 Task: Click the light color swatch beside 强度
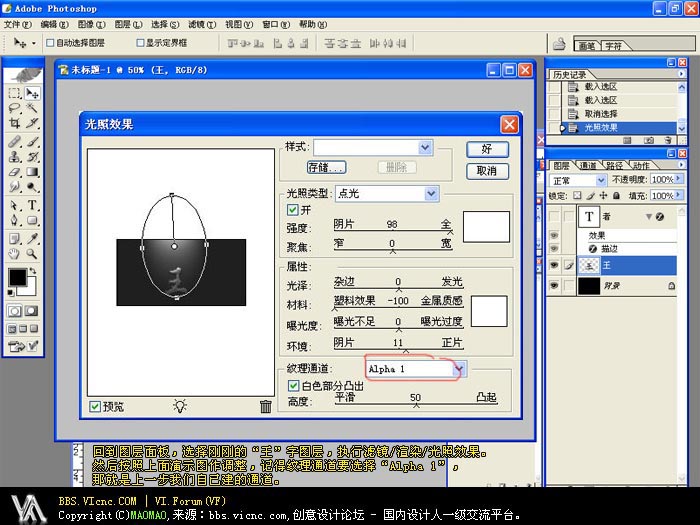[x=486, y=225]
